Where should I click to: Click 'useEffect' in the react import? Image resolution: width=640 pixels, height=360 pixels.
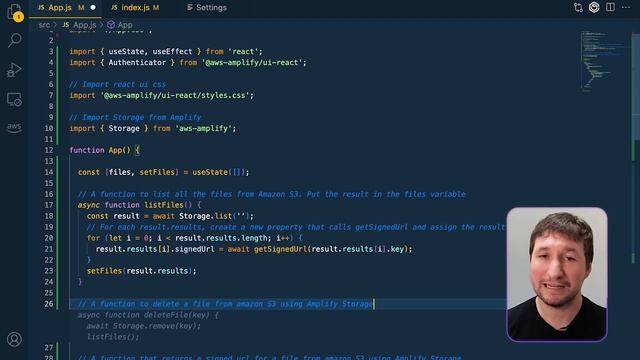(172, 51)
